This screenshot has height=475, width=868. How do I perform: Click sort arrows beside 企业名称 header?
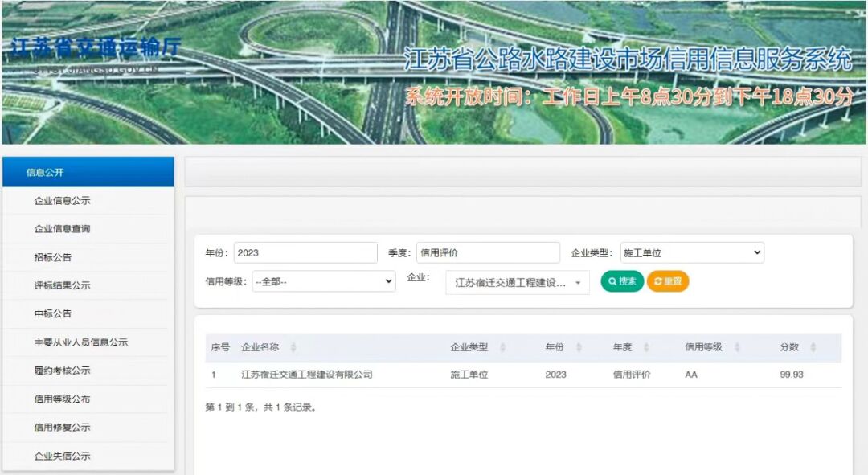pyautogui.click(x=293, y=347)
